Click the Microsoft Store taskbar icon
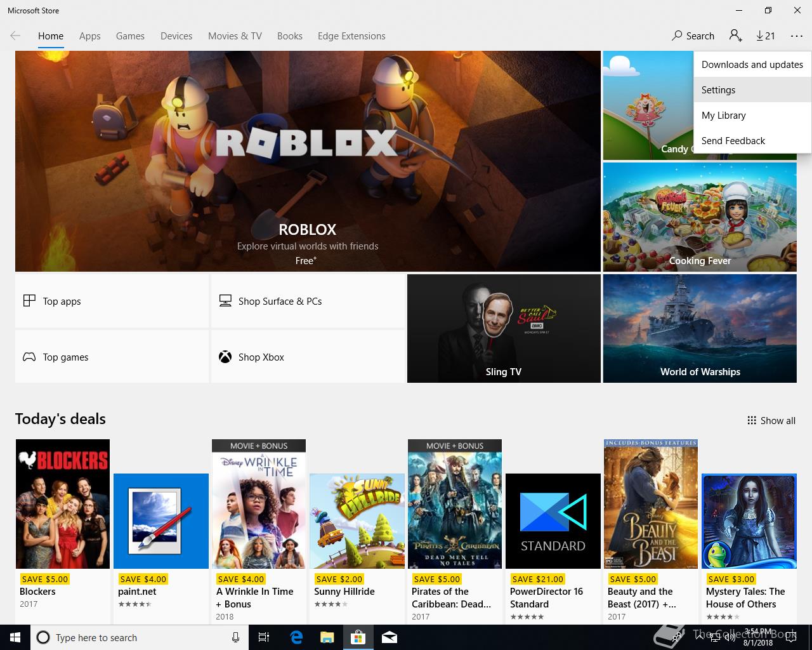Image resolution: width=812 pixels, height=650 pixels. coord(358,637)
